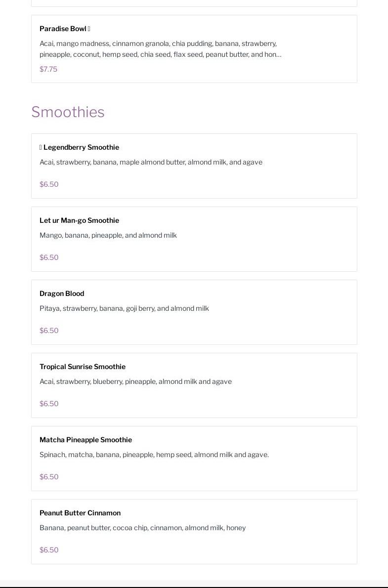Click the $7.75 Paradise Bowl price
The height and width of the screenshot is (588, 388).
[48, 69]
